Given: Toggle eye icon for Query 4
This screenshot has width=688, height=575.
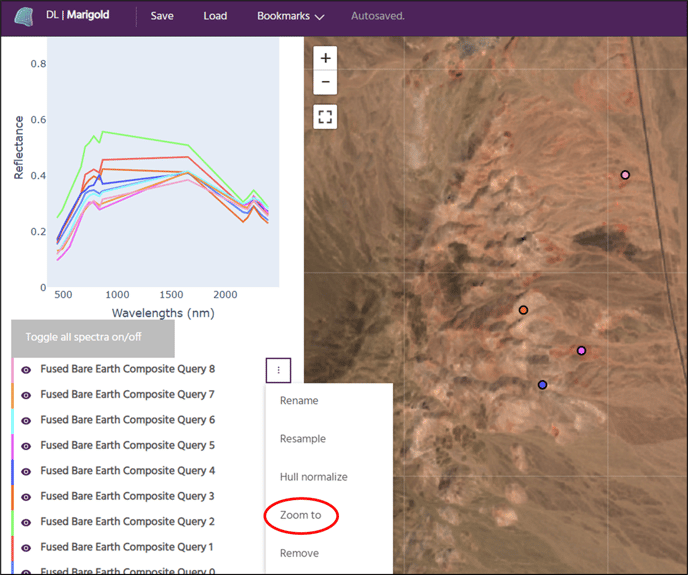Looking at the screenshot, I should (26, 472).
